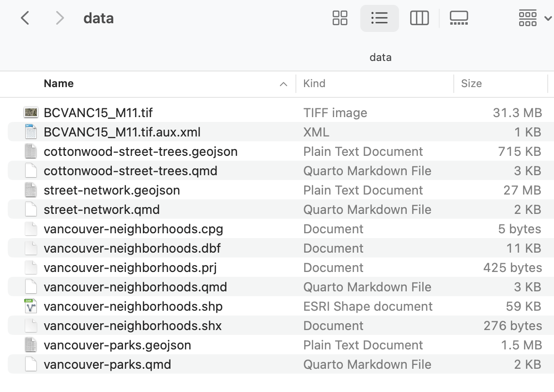Viewport: 554px width, 392px height.
Task: Click the BCVANC15_M11.tif image thumbnail icon
Action: [x=31, y=113]
